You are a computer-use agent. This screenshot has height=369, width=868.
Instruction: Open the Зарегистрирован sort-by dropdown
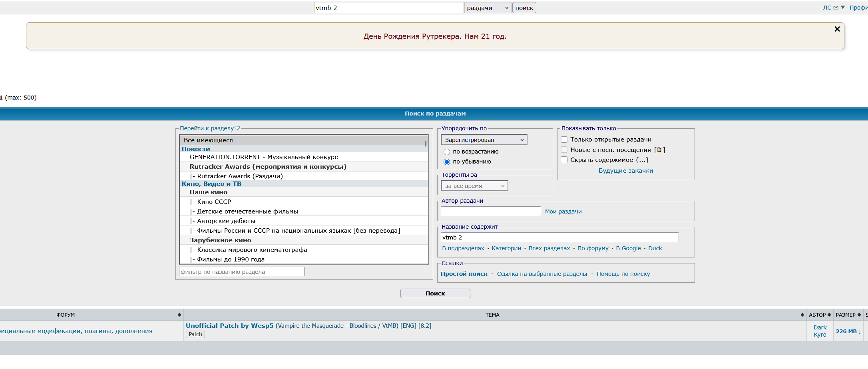coord(484,140)
